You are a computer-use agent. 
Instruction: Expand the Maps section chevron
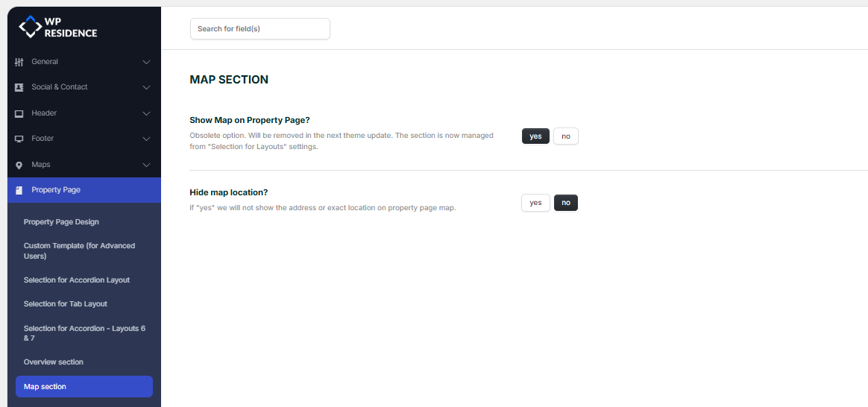pyautogui.click(x=146, y=165)
